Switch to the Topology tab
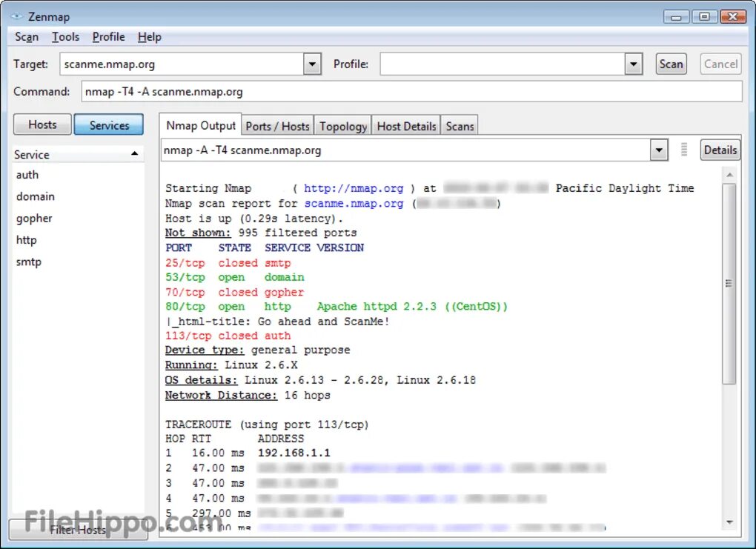Viewport: 756px width, 549px height. point(343,126)
